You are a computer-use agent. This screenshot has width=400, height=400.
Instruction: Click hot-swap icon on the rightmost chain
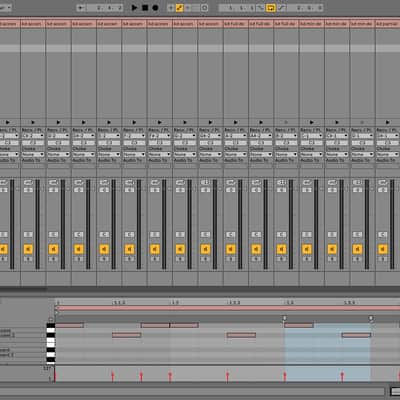click(383, 182)
